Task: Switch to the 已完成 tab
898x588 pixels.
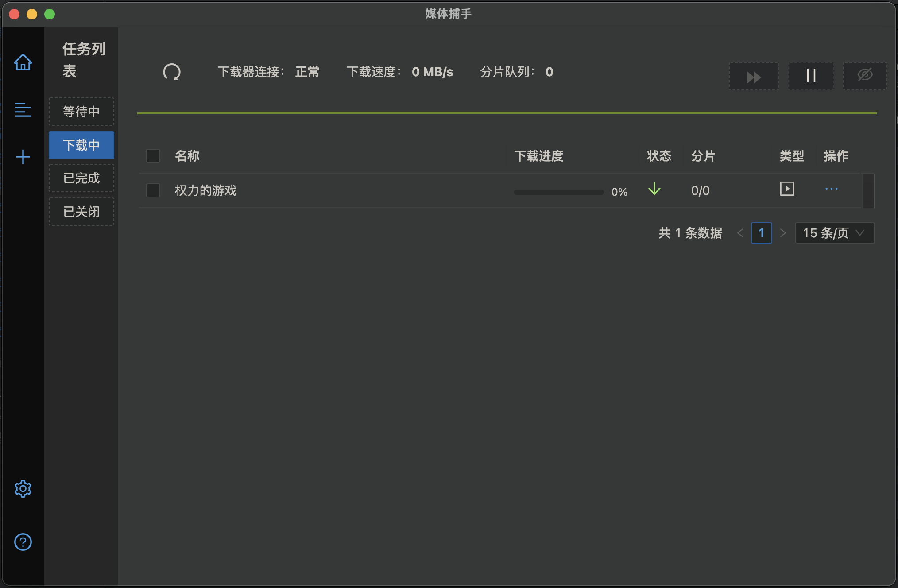Action: tap(81, 178)
